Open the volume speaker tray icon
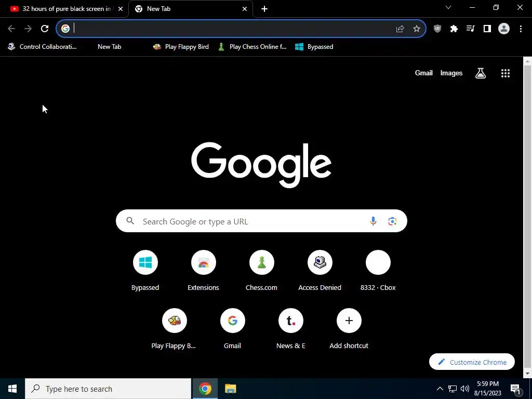The height and width of the screenshot is (399, 532). [465, 389]
